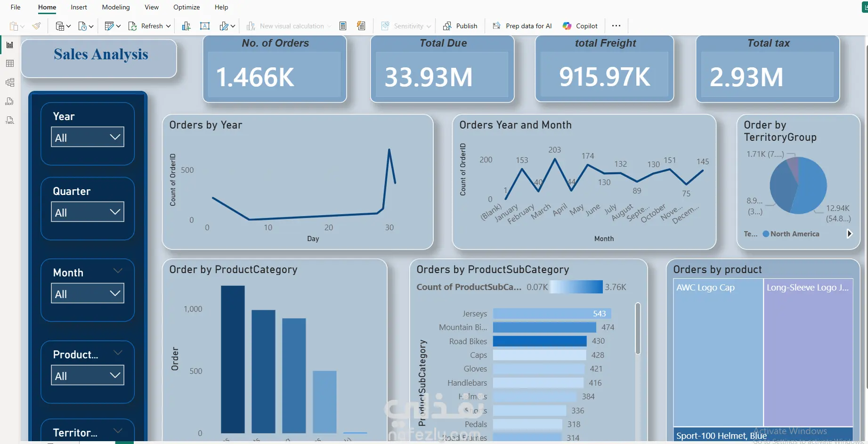Image resolution: width=868 pixels, height=444 pixels.
Task: Open the DAX query view icon
Action: (10, 101)
